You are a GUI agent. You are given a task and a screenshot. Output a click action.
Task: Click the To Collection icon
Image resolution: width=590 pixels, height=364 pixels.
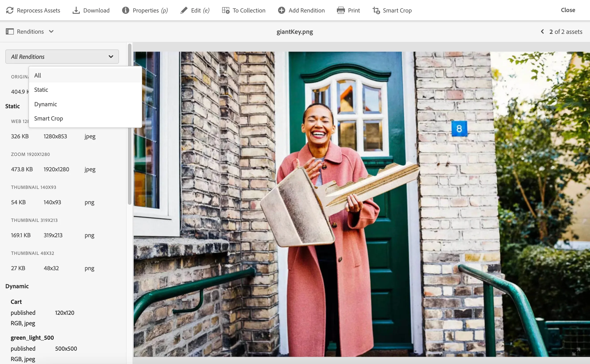point(225,10)
